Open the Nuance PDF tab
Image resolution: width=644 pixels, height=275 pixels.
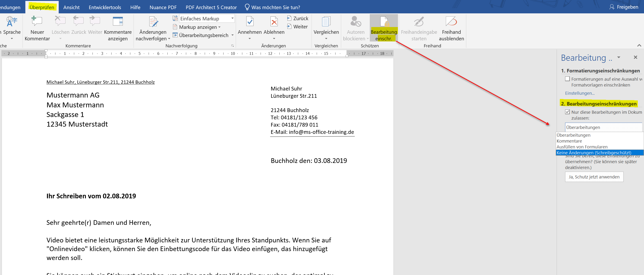coord(163,7)
